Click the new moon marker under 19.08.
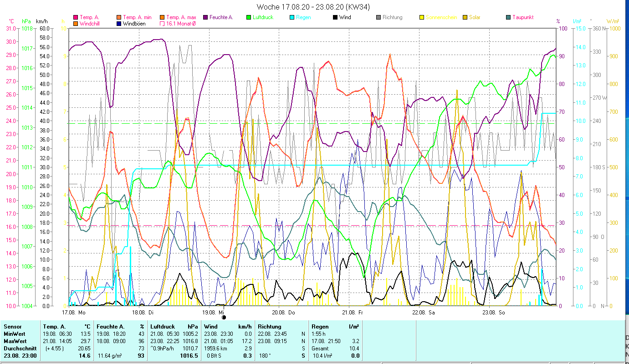 224,317
